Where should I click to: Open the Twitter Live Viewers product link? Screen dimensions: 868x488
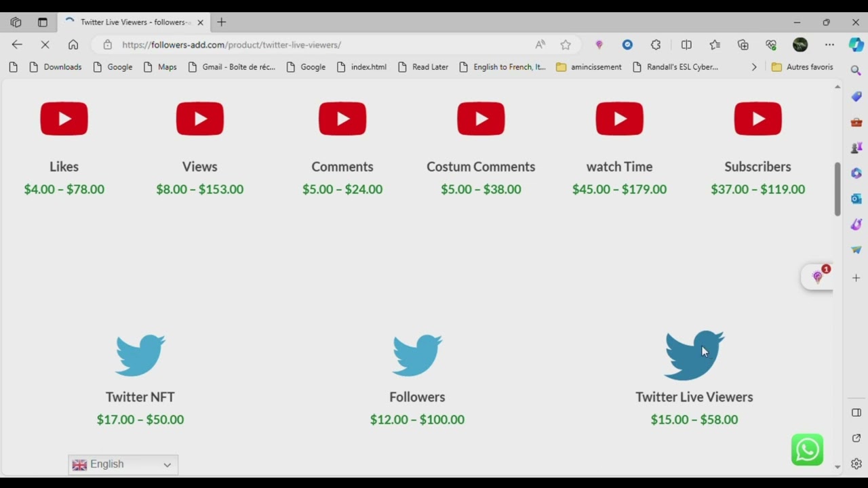694,397
